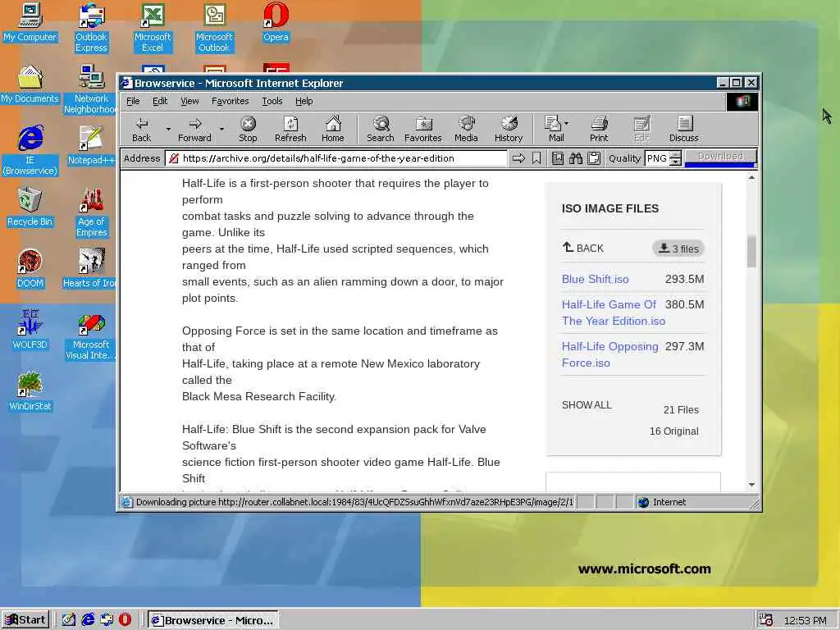Click the 16 Original text

pyautogui.click(x=674, y=431)
